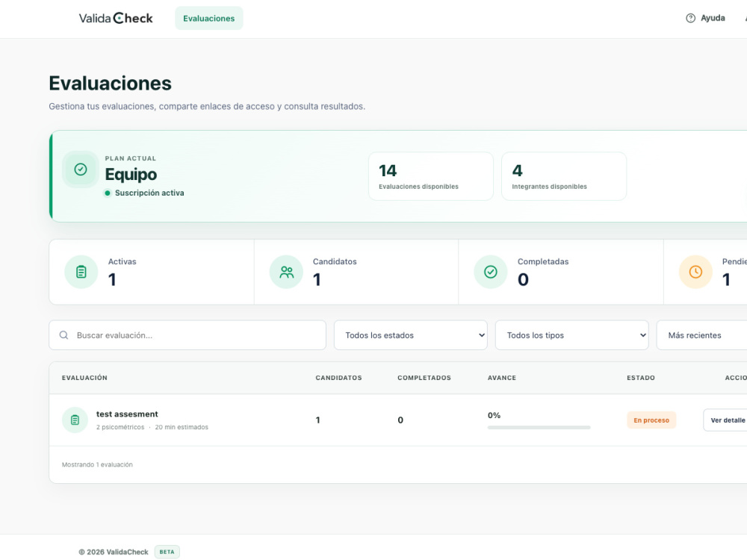Click the Candidatos people icon

[x=286, y=272]
